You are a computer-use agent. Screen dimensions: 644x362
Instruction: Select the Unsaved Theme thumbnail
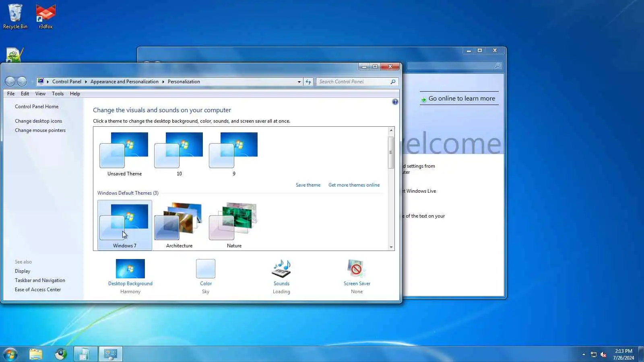(124, 154)
